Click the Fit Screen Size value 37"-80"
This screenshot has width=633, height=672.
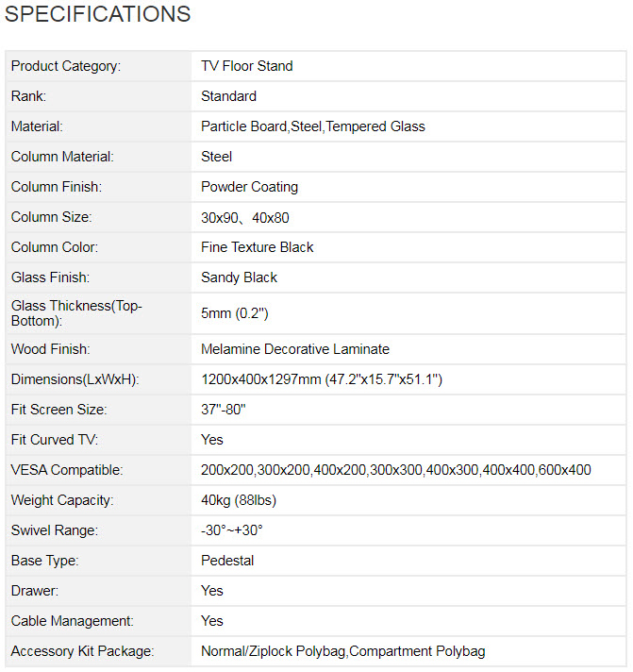224,410
